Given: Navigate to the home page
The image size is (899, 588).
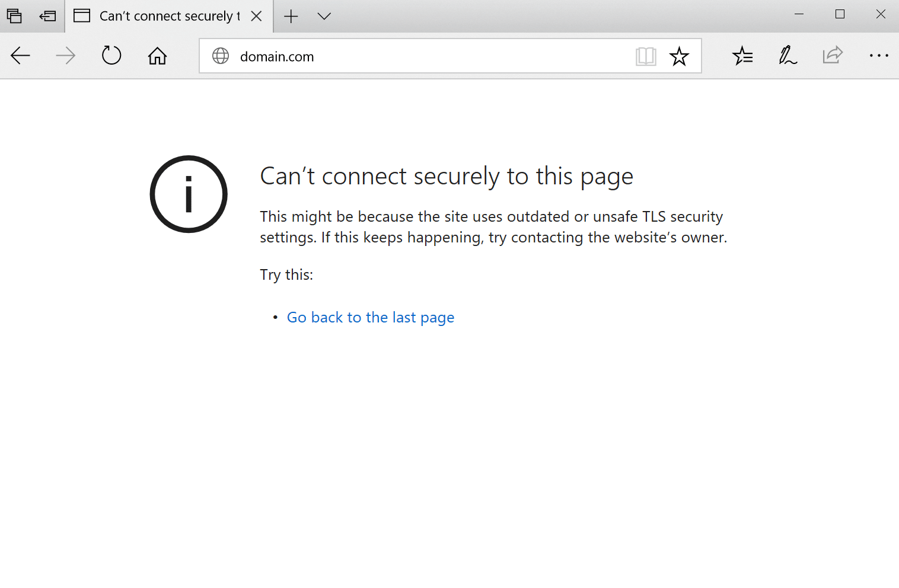Looking at the screenshot, I should coord(157,55).
